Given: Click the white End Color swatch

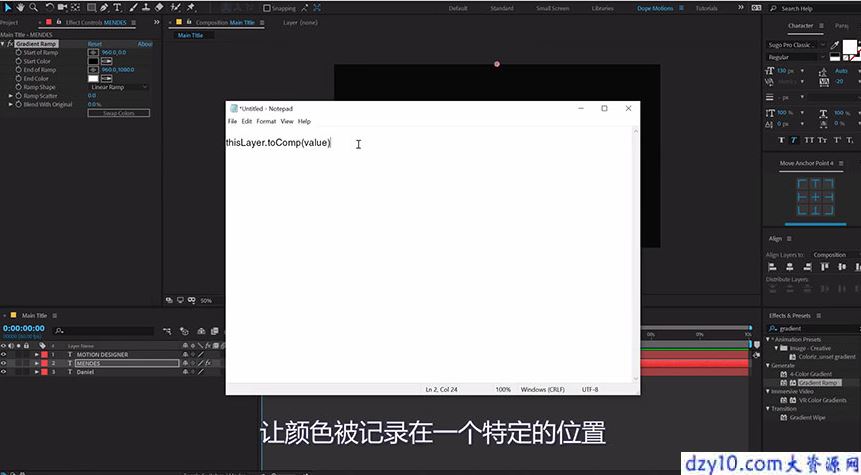Looking at the screenshot, I should click(93, 79).
